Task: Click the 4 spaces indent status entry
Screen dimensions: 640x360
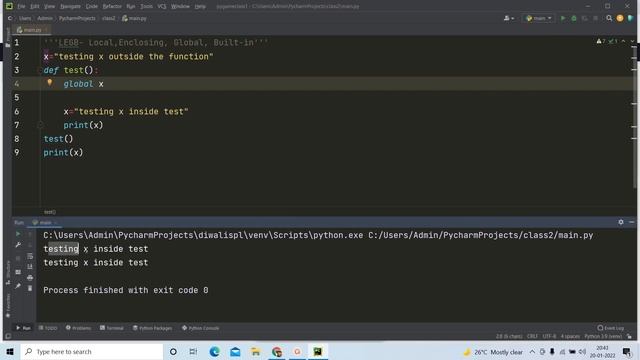Action: (570, 336)
